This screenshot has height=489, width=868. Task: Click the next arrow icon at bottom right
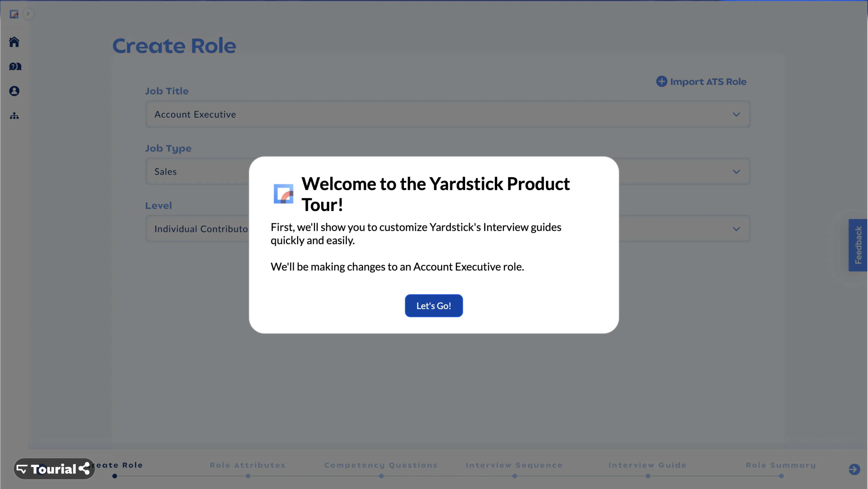(854, 469)
